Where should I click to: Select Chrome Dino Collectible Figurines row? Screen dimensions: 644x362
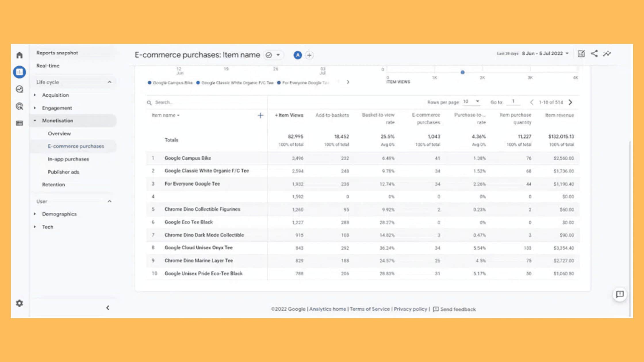point(363,209)
